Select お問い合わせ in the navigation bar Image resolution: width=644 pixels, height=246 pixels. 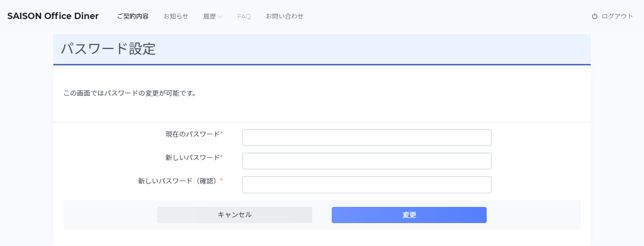coord(284,16)
